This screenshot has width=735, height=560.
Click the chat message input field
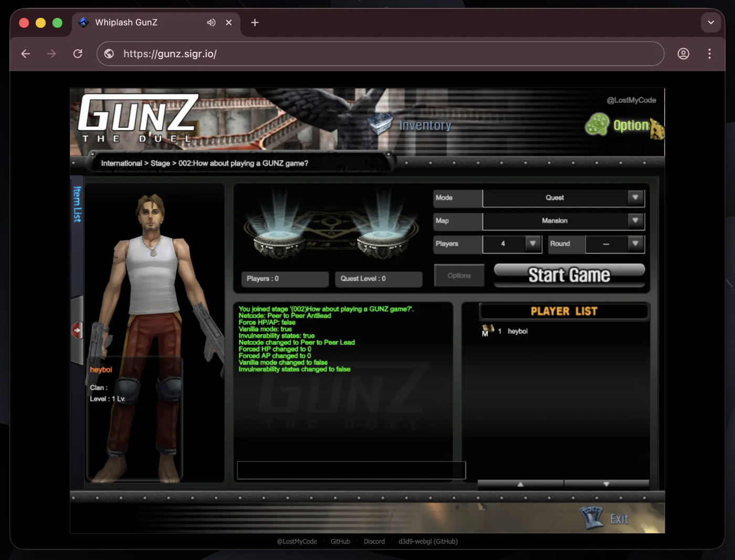pyautogui.click(x=351, y=470)
